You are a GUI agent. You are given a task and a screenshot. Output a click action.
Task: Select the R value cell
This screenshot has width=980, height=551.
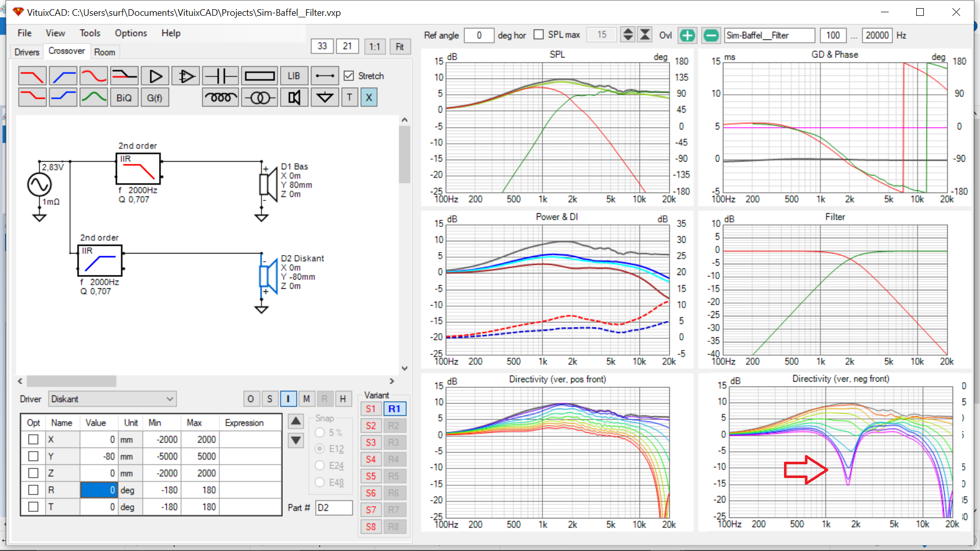point(99,490)
